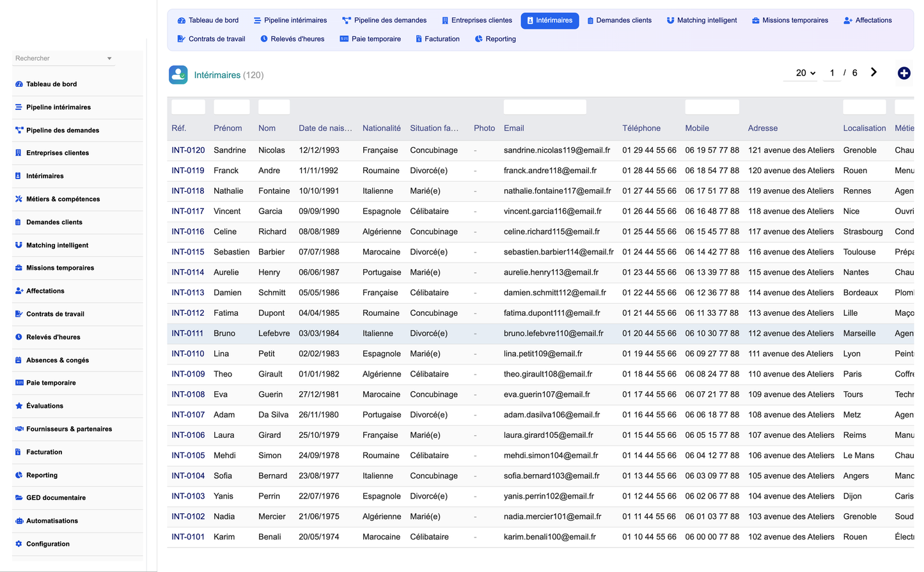The width and height of the screenshot is (924, 572).
Task: Click the page number field
Action: click(x=832, y=73)
